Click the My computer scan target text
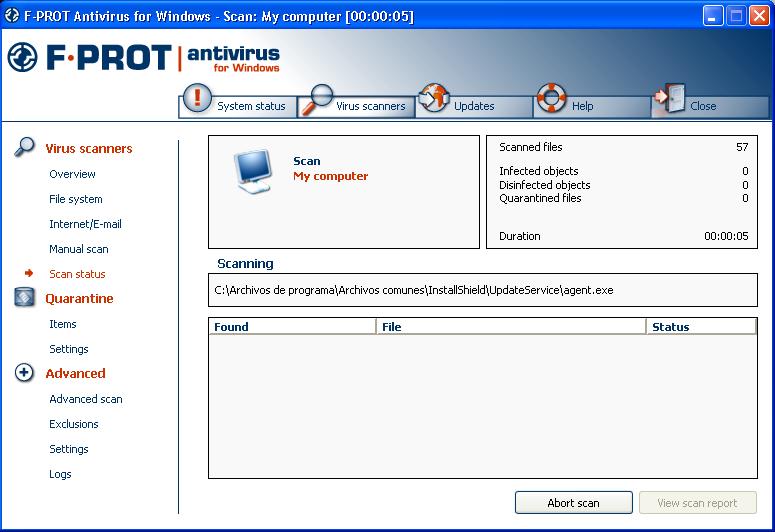 point(331,176)
